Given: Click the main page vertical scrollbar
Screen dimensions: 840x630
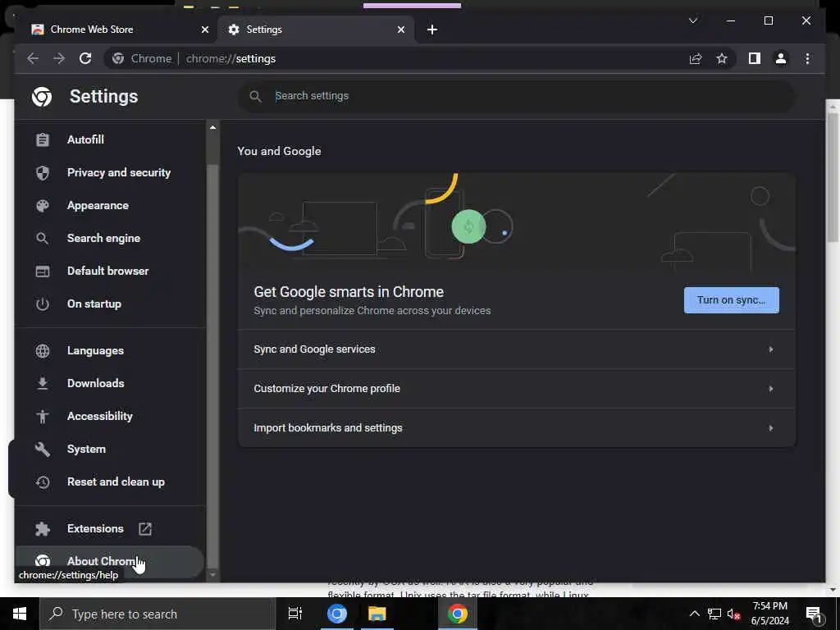Looking at the screenshot, I should pos(832,177).
